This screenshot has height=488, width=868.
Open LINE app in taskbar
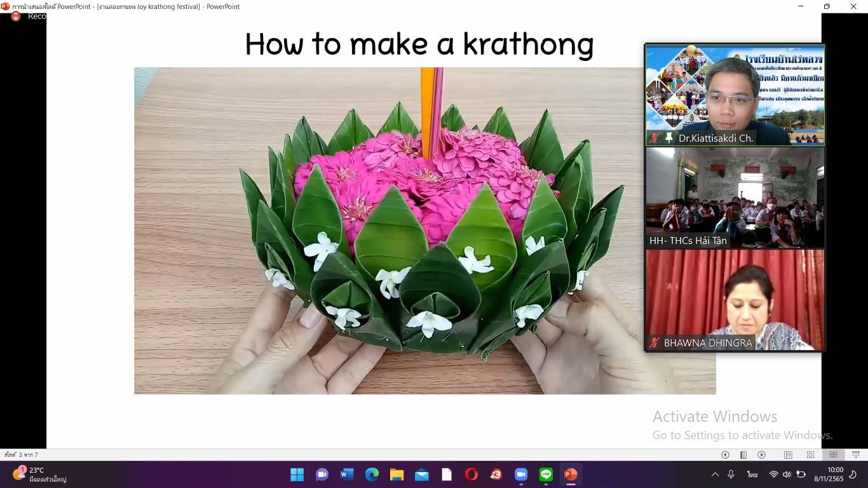point(546,475)
